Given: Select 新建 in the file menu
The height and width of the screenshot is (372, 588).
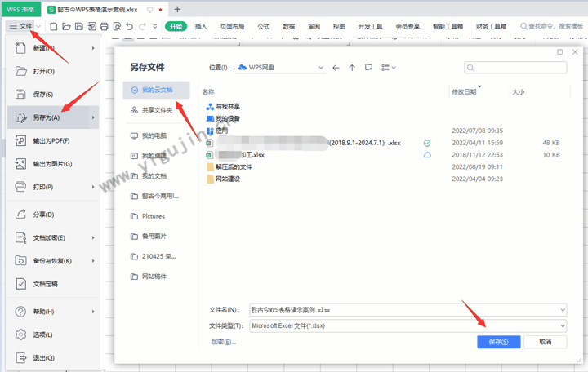Looking at the screenshot, I should point(53,48).
